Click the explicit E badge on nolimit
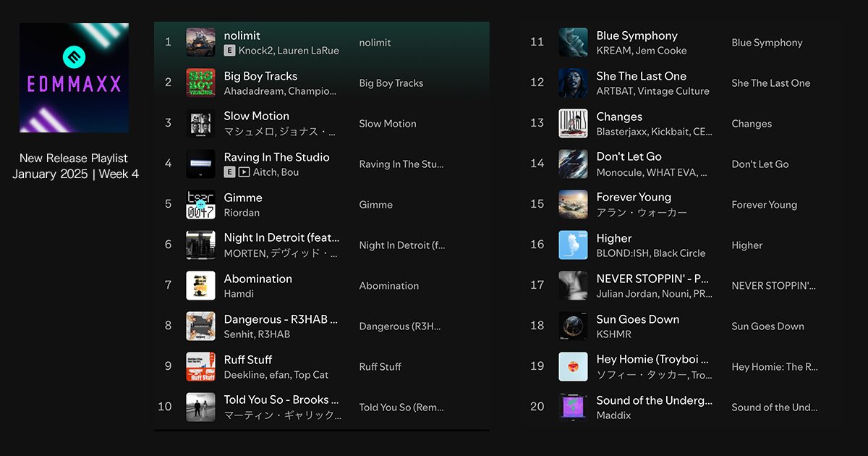The width and height of the screenshot is (868, 456). (x=229, y=51)
